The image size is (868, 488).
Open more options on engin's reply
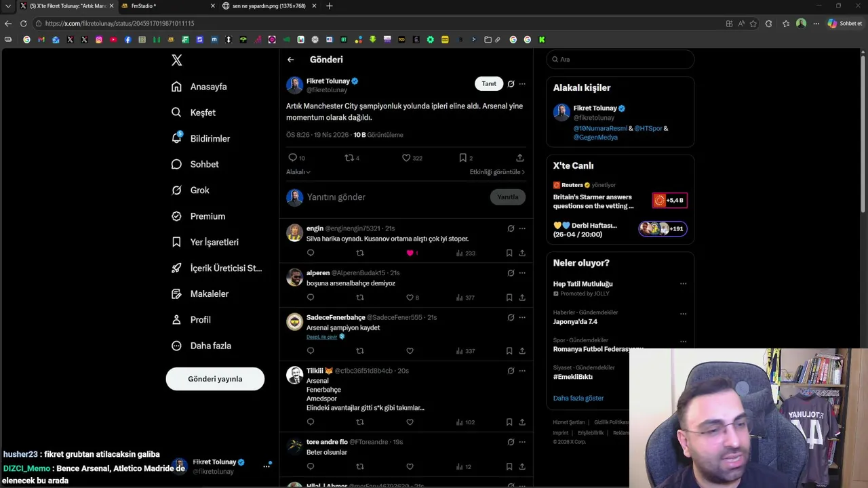tap(522, 228)
